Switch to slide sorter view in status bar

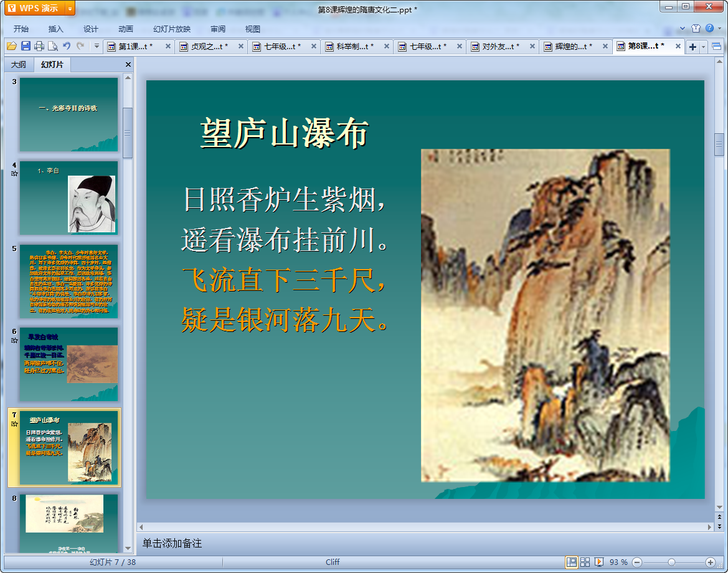585,562
